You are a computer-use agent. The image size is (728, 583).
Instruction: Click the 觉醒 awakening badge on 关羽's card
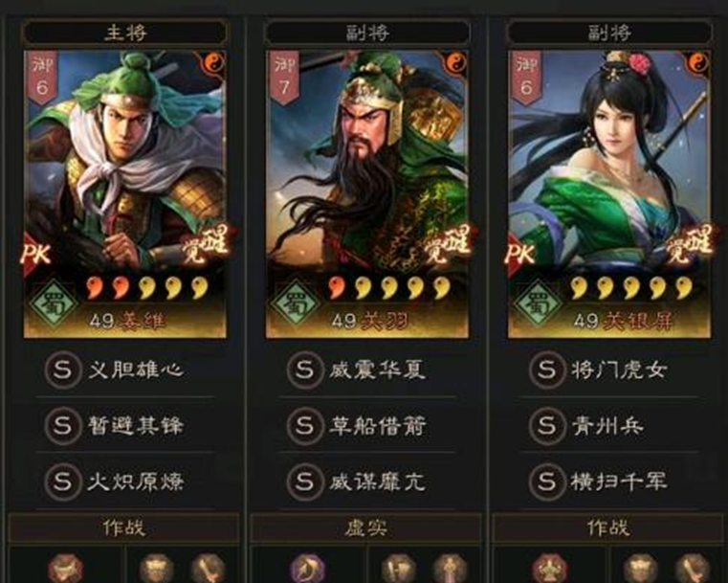[447, 244]
